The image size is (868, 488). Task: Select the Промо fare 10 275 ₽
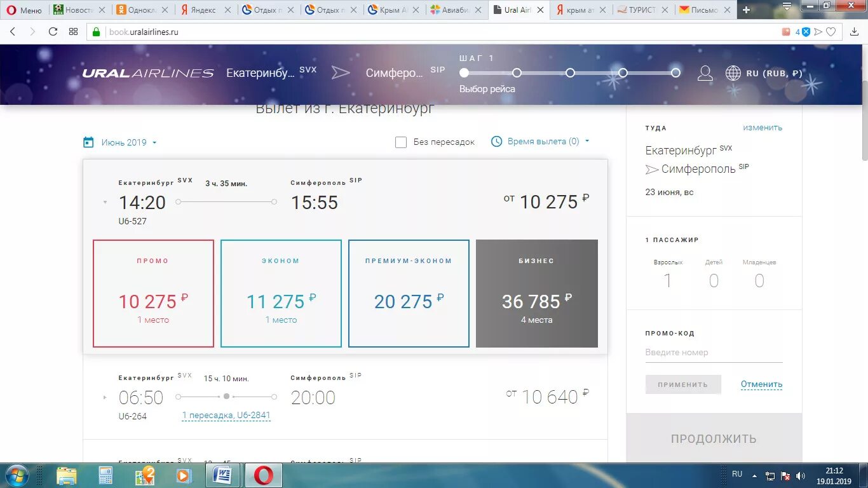tap(153, 294)
